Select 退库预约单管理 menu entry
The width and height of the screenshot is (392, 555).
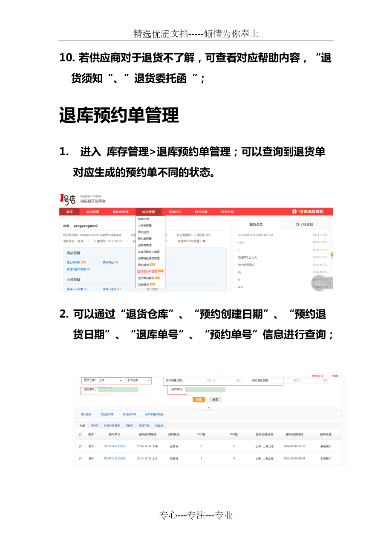tap(150, 271)
